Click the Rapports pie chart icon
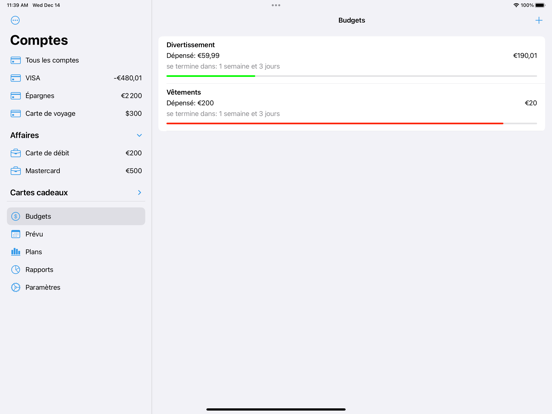 click(x=15, y=270)
